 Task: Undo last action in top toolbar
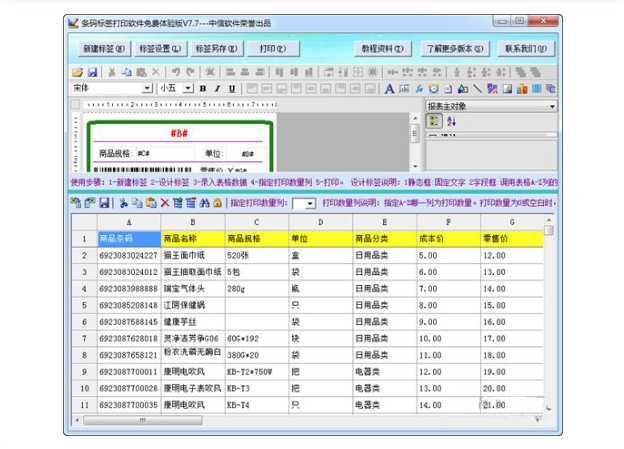coord(176,72)
